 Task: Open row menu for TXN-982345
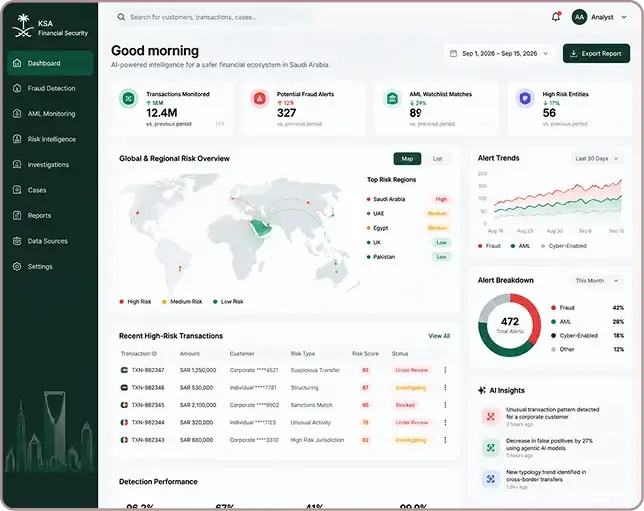(x=445, y=405)
